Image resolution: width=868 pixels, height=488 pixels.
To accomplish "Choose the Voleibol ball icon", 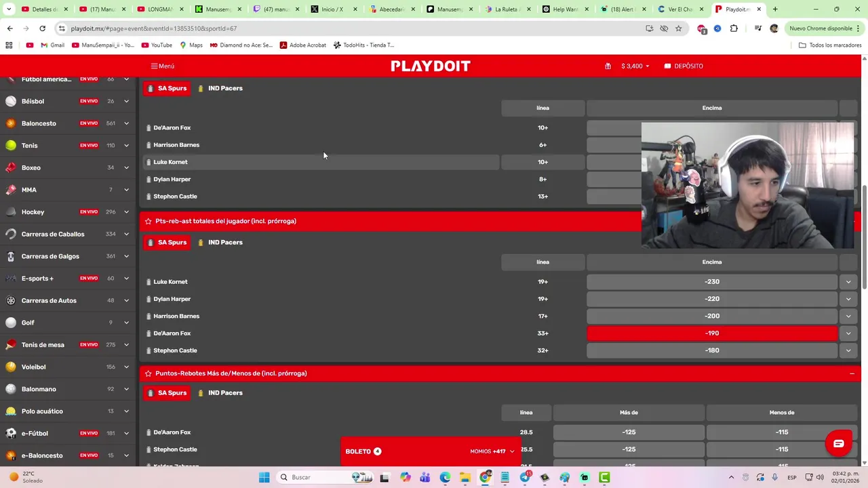I will (11, 367).
